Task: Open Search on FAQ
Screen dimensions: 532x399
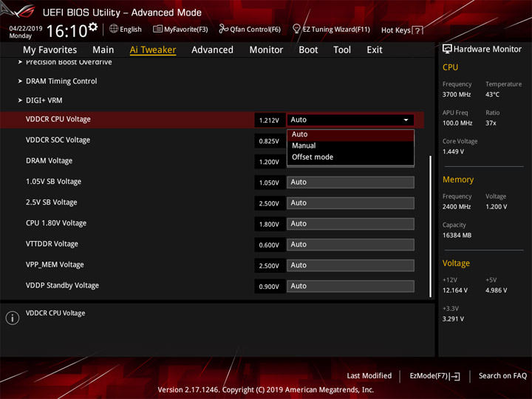Action: click(x=502, y=376)
